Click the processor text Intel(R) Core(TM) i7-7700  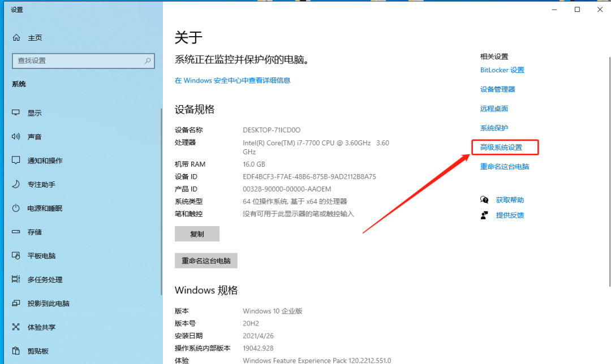click(316, 147)
